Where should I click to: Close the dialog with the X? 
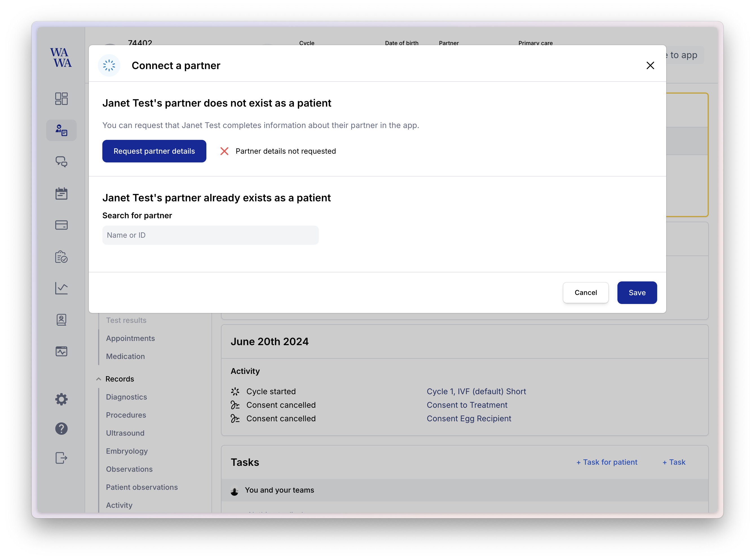pos(650,65)
